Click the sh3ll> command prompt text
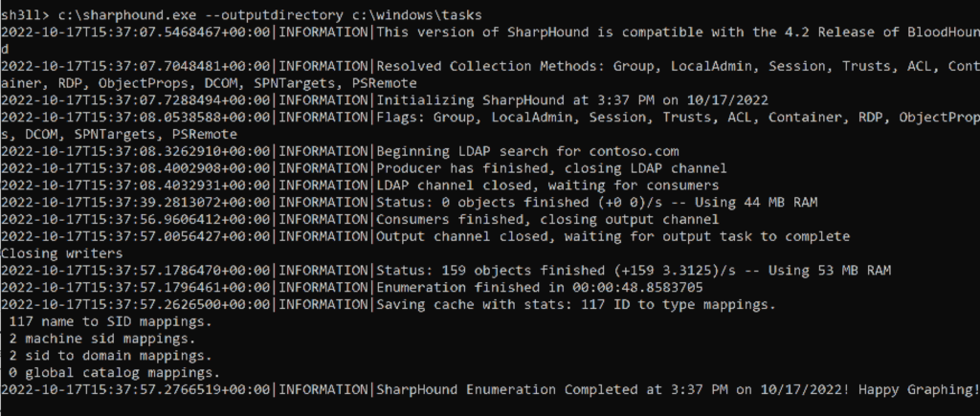 (x=21, y=14)
